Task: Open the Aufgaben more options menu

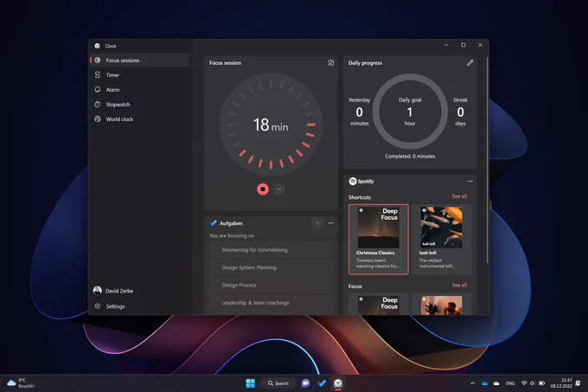Action: coord(330,222)
